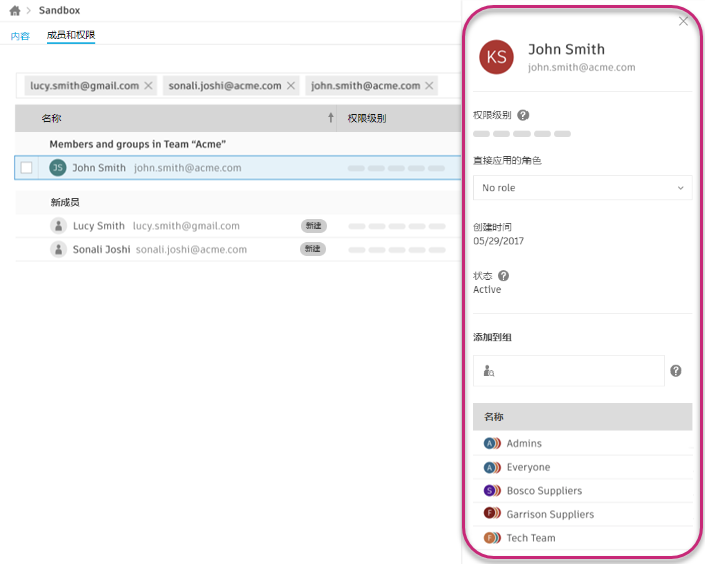Click the 新建 badge on Sonali Joshi row
The height and width of the screenshot is (564, 705).
coord(312,249)
